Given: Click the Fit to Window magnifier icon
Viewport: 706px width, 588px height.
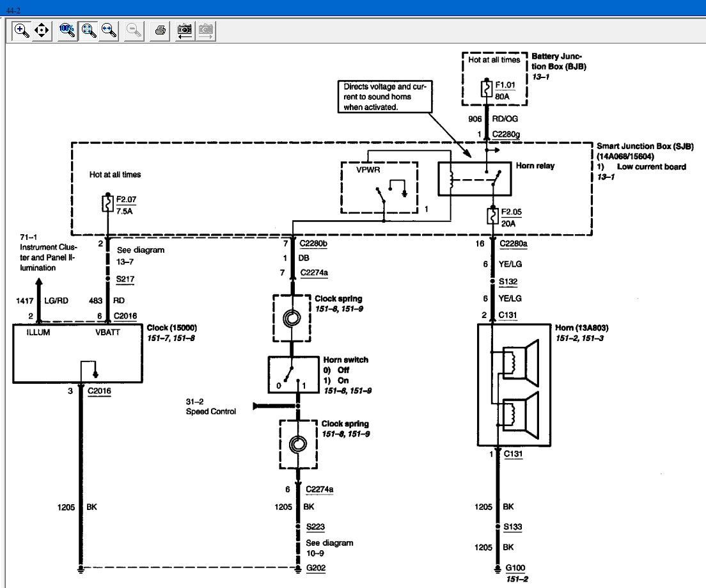Looking at the screenshot, I should (88, 30).
